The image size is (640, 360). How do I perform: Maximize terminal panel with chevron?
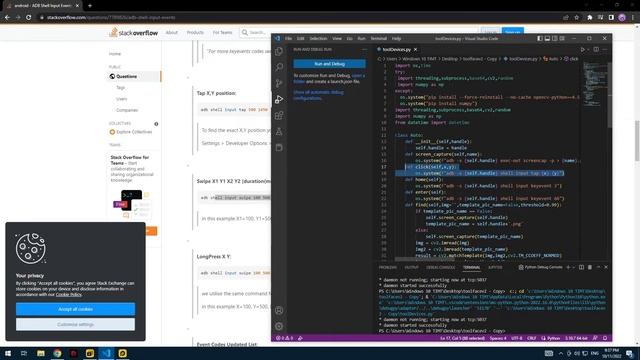(x=598, y=267)
